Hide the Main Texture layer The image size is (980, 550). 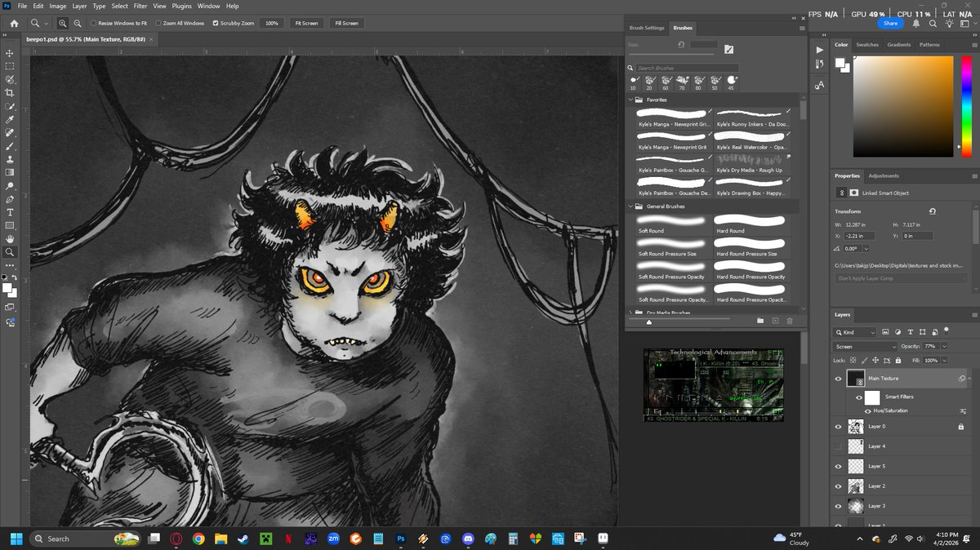pos(838,379)
